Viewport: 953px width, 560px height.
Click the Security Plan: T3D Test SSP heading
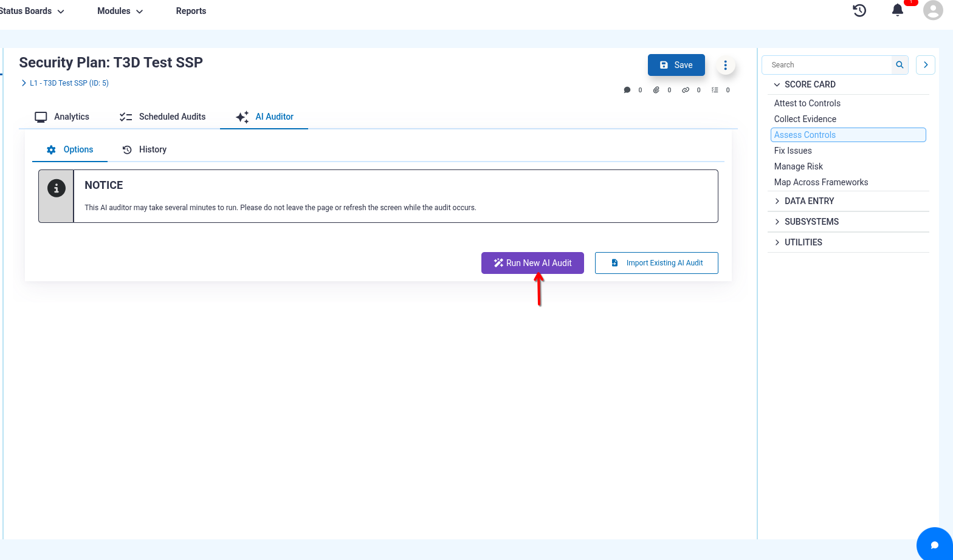(x=111, y=63)
